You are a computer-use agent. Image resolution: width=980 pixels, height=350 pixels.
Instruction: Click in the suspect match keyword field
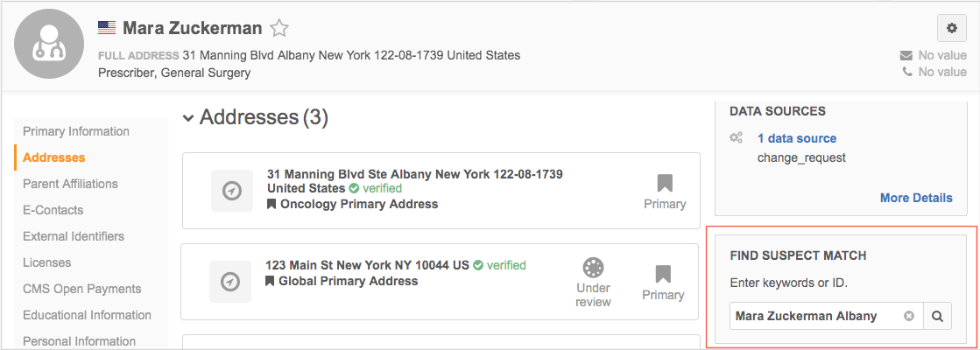pyautogui.click(x=816, y=316)
